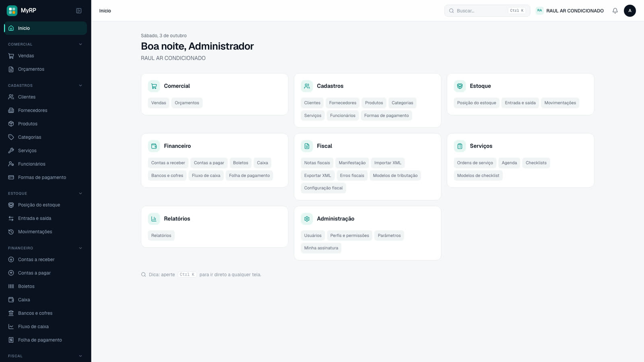Viewport: 644px width, 362px height.
Task: Click the Fiscal card document icon
Action: (307, 146)
